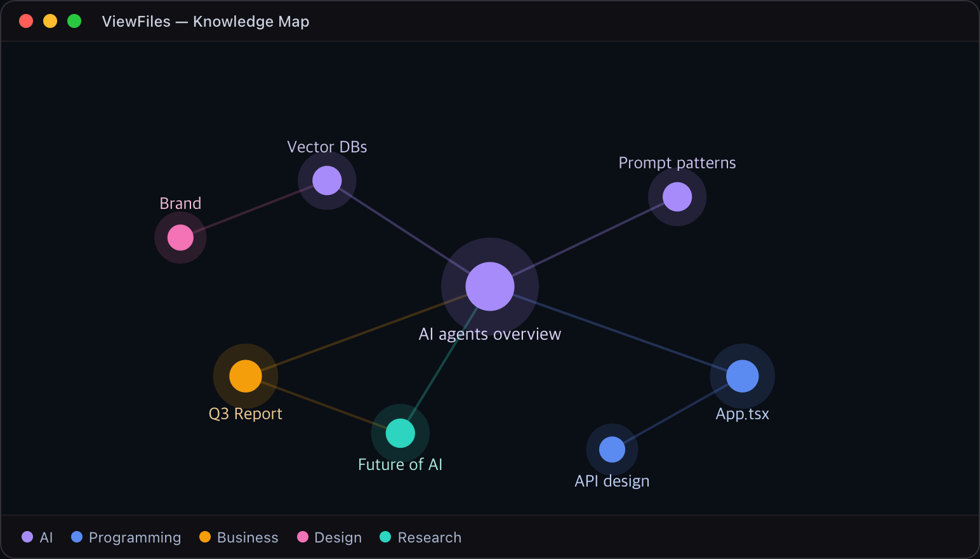Select the blue App.tsx node

point(743,376)
